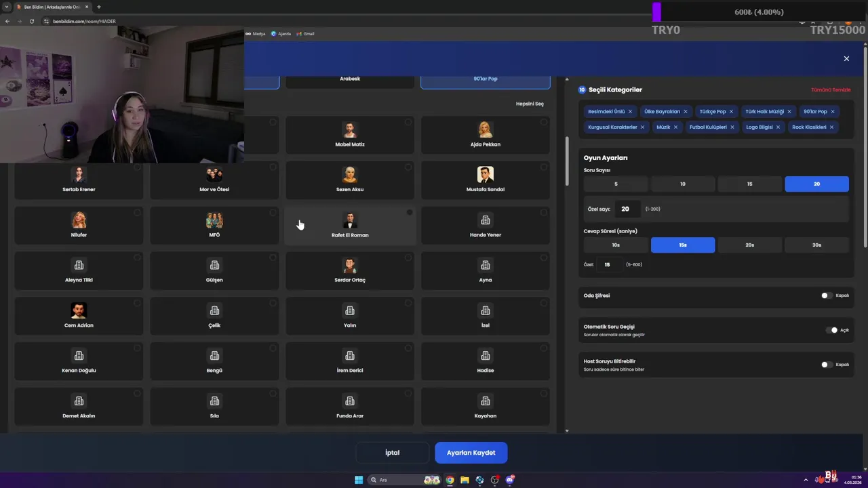Click Hepsini Seç to select all

pos(530,104)
